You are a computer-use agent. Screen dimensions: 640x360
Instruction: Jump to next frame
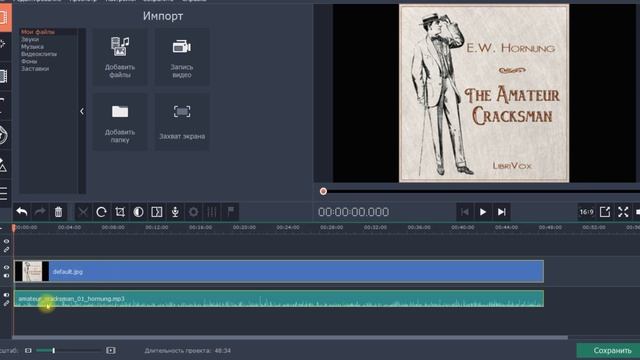coord(502,212)
